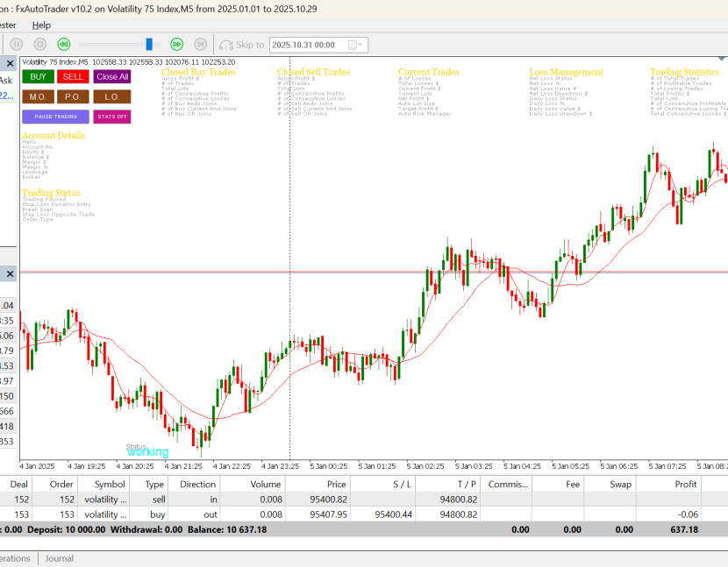The height and width of the screenshot is (567, 728).
Task: Click the Skip to icon
Action: coord(226,45)
